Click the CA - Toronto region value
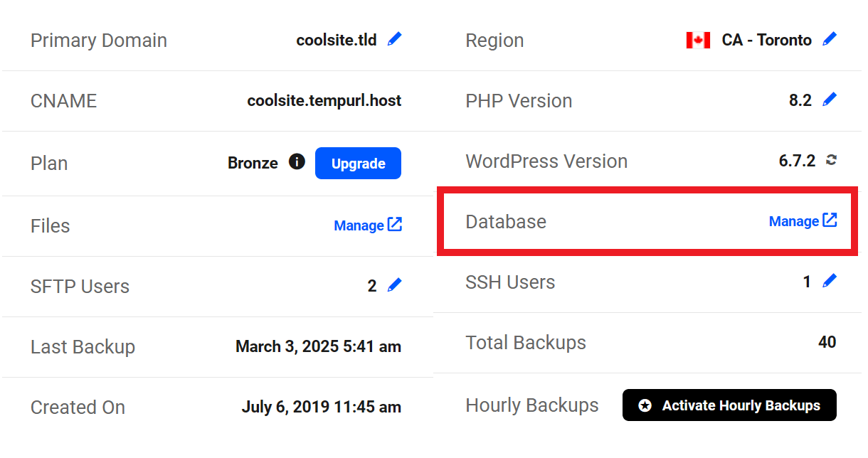868x458 pixels. [766, 40]
